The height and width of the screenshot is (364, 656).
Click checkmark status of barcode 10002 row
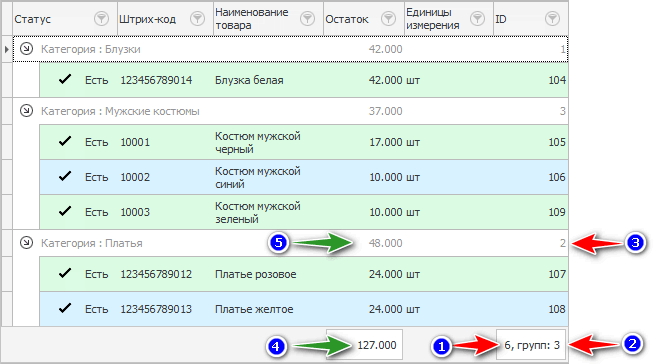click(x=65, y=177)
